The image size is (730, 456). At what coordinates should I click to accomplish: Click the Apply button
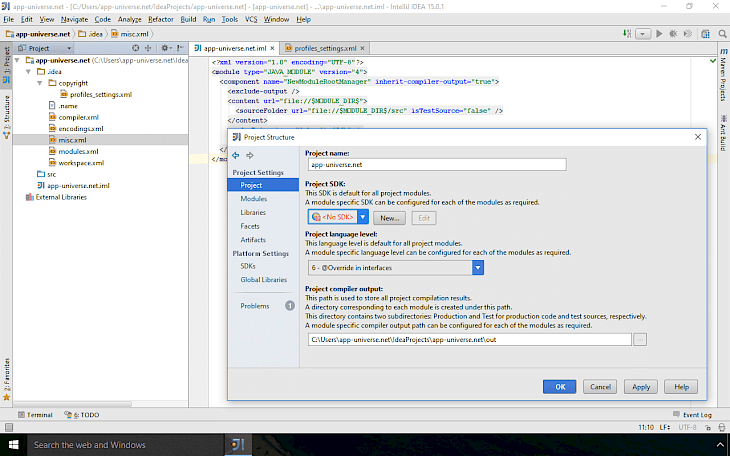[x=641, y=387]
